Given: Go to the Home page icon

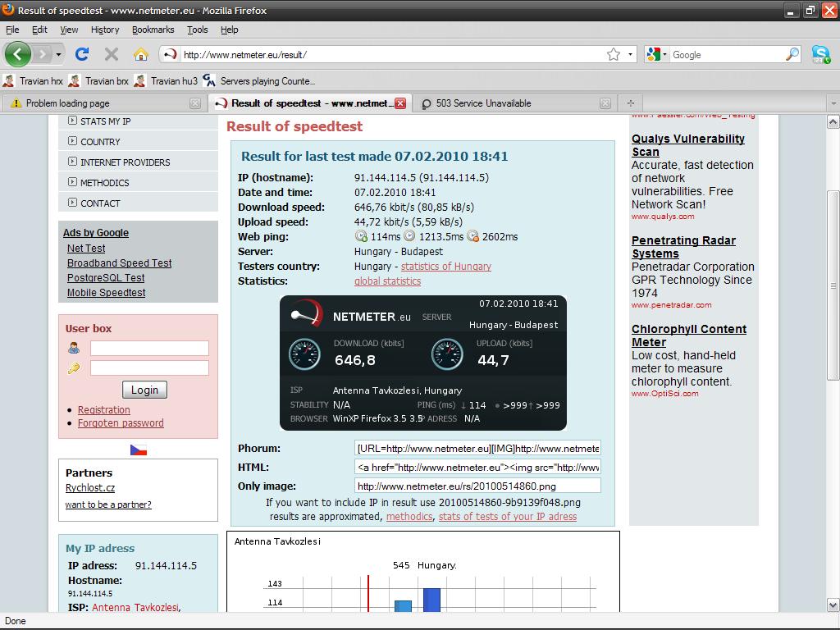Looking at the screenshot, I should 141,54.
